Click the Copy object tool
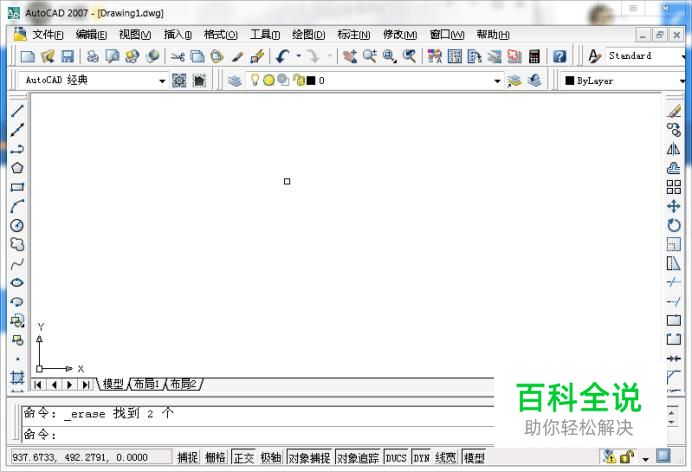Screen dimensions: 692x472 673,130
